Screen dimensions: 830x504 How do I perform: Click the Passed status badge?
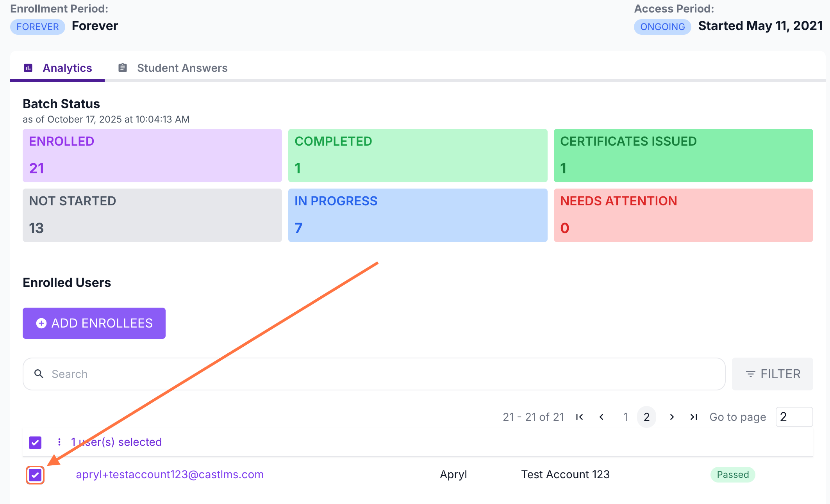[732, 475]
